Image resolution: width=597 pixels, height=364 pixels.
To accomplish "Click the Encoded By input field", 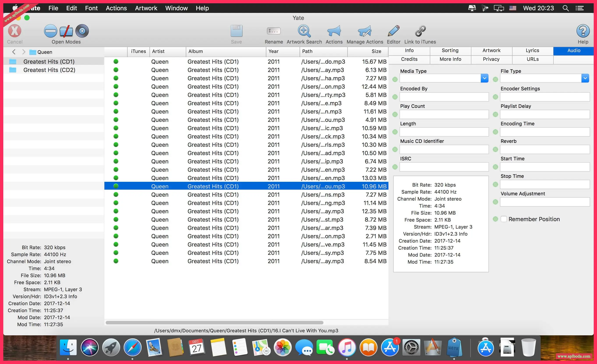I will point(444,97).
